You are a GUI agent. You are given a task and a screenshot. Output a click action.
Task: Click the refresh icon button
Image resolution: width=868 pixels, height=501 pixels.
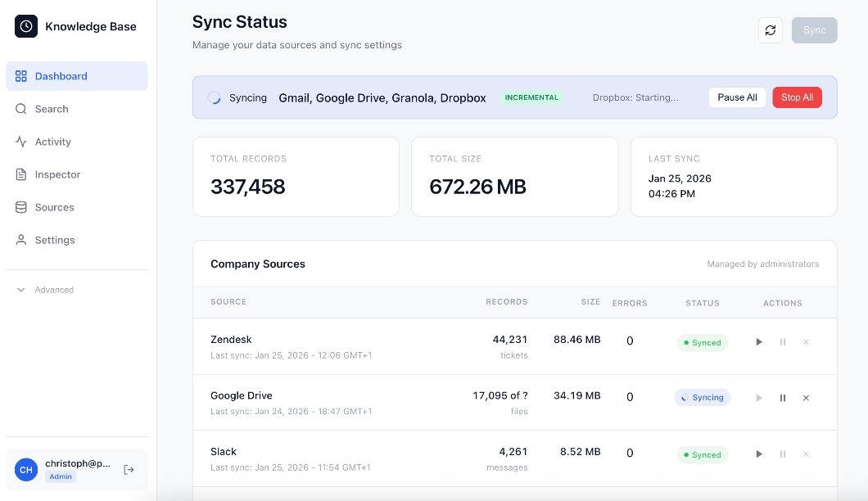(x=770, y=30)
